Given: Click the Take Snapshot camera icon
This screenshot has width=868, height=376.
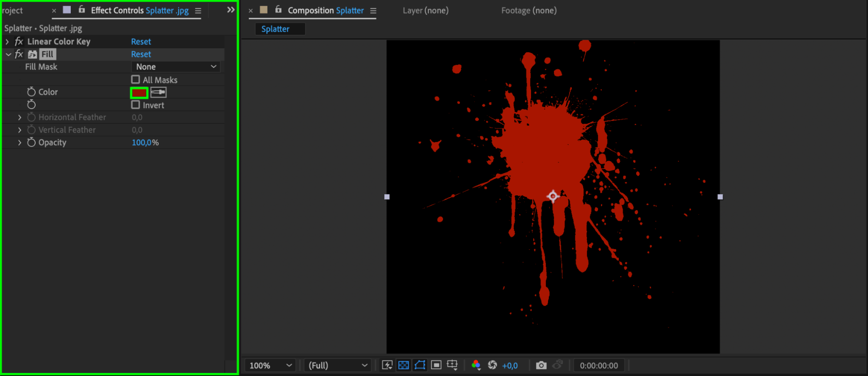Looking at the screenshot, I should [x=541, y=365].
